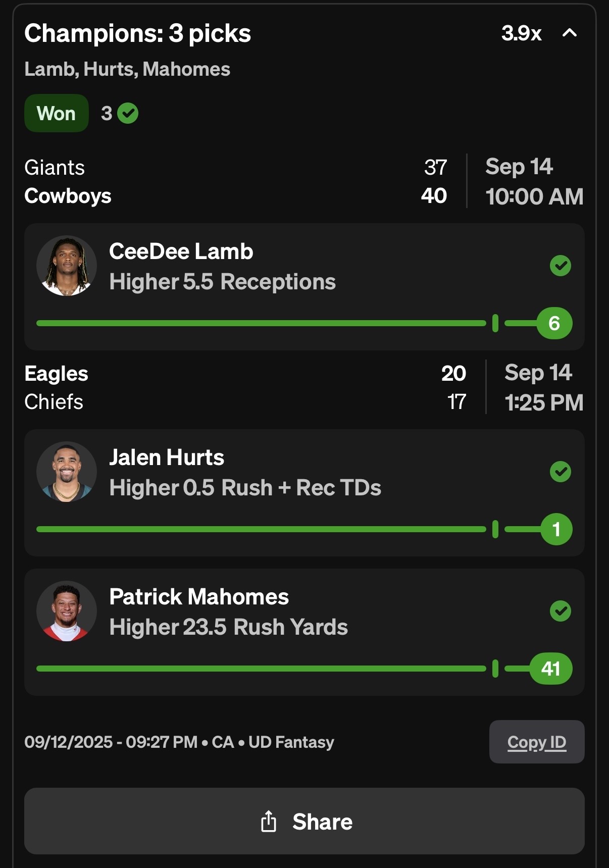This screenshot has height=868, width=609.
Task: Open CeeDee Lamb's player photo
Action: click(66, 266)
